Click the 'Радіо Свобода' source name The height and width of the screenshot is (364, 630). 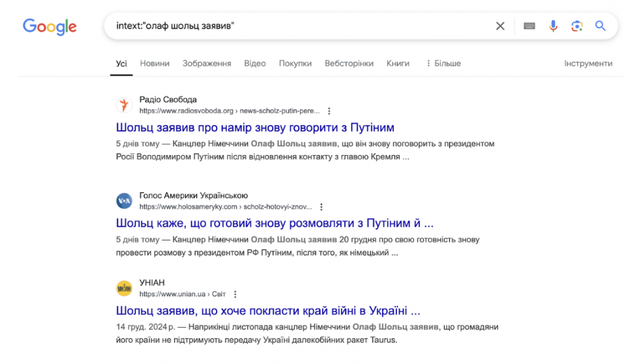[168, 100]
